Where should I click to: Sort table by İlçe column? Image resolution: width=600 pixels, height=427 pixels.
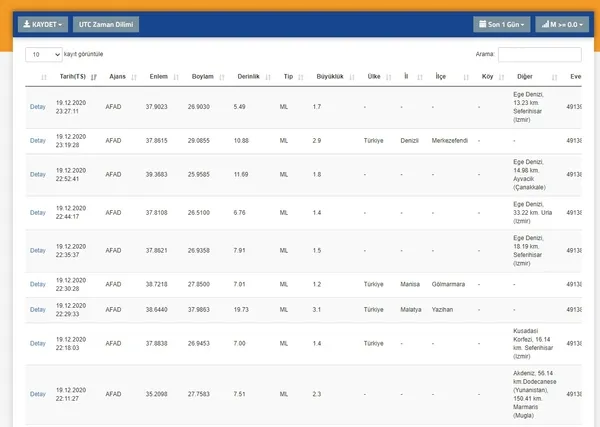(441, 76)
